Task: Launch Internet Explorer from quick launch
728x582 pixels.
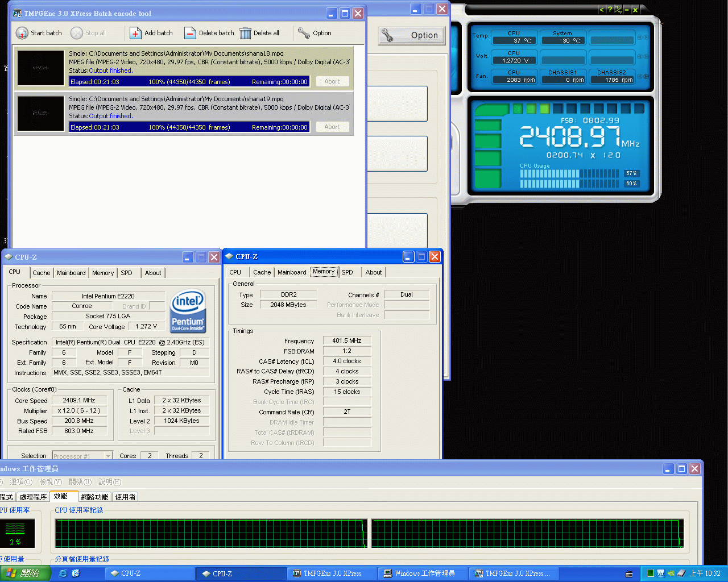Action: point(63,573)
